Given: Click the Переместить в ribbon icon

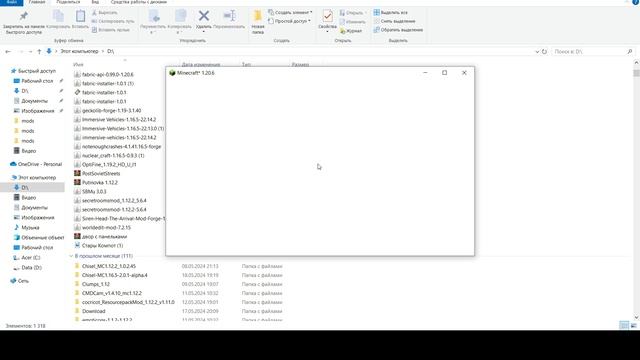Looking at the screenshot, I should (154, 16).
